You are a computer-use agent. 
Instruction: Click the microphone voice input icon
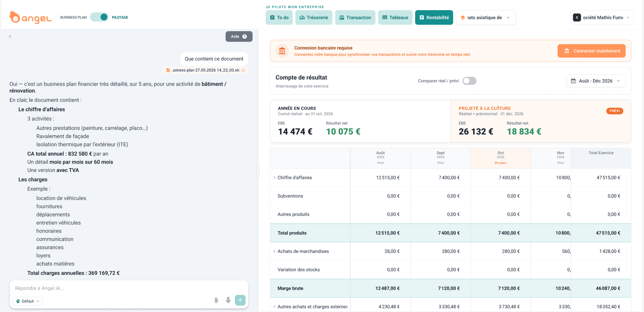tap(228, 300)
